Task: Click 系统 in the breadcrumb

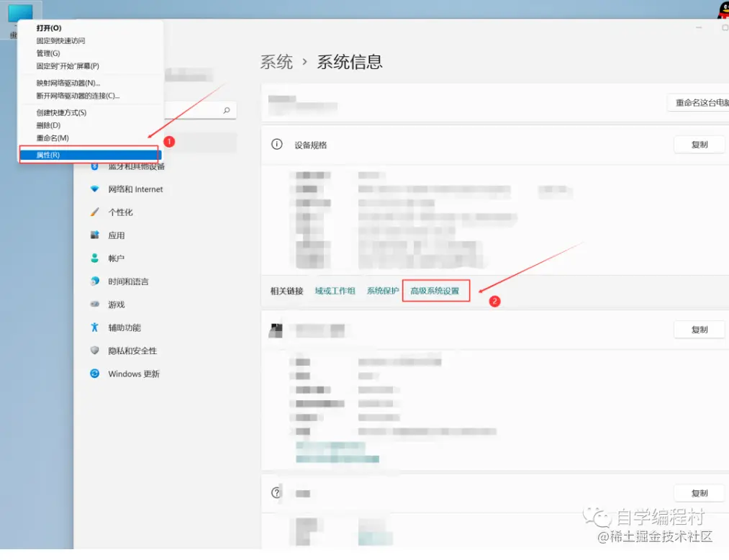Action: click(x=276, y=62)
